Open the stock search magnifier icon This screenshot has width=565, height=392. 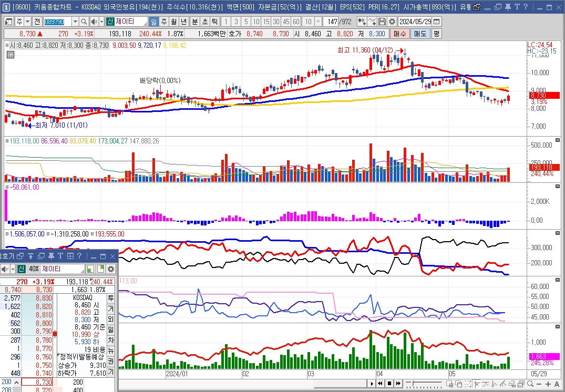coord(84,22)
